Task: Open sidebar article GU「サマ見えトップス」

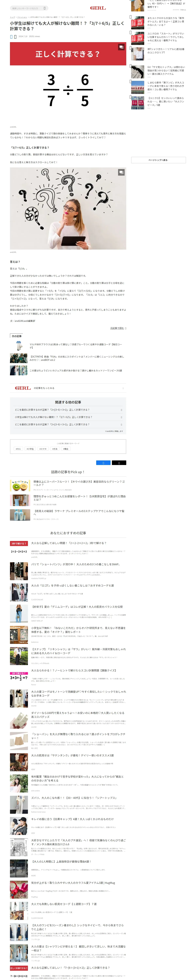Action: 166,70
